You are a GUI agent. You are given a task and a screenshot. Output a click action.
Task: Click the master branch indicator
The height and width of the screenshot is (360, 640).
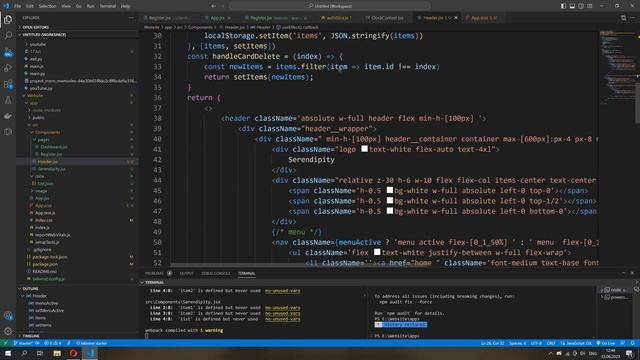click(x=23, y=343)
